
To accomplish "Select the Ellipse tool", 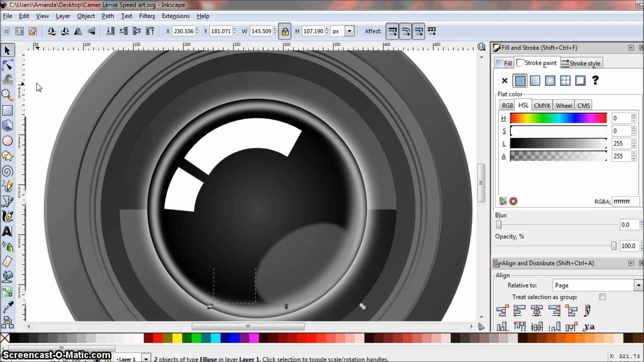I will 7,140.
